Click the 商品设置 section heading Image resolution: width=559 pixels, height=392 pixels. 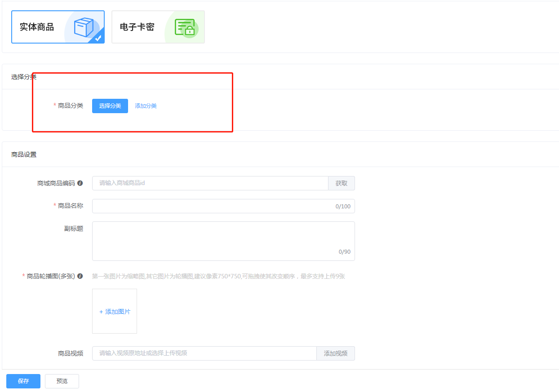24,154
